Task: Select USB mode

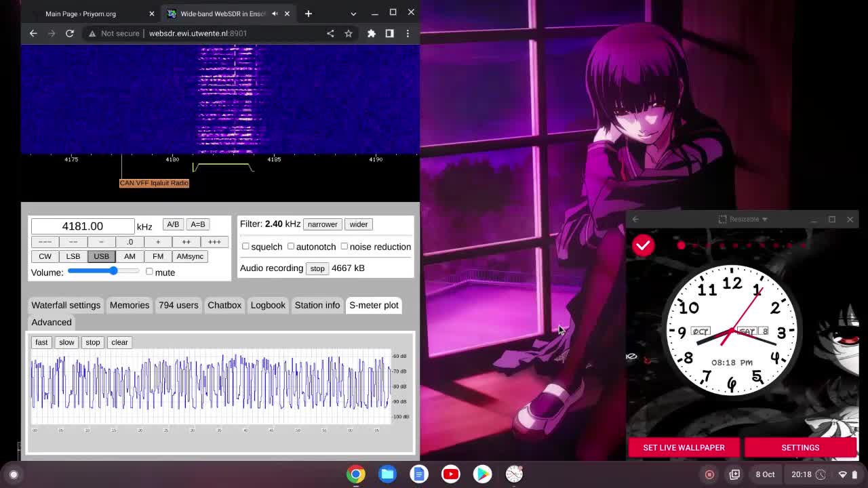Action: (101, 256)
